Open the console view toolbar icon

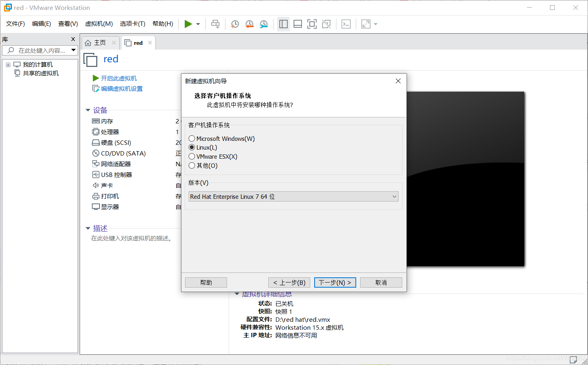coord(346,24)
